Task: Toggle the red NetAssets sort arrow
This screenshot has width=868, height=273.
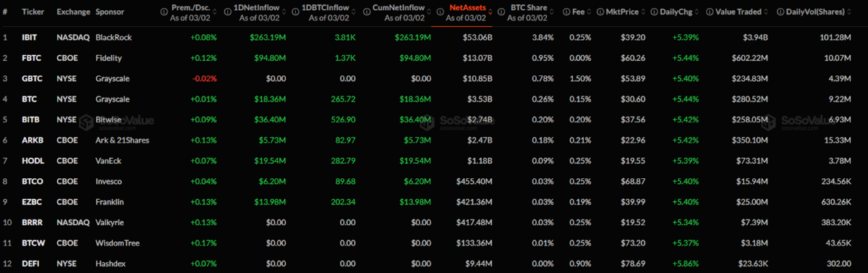Action: 490,12
